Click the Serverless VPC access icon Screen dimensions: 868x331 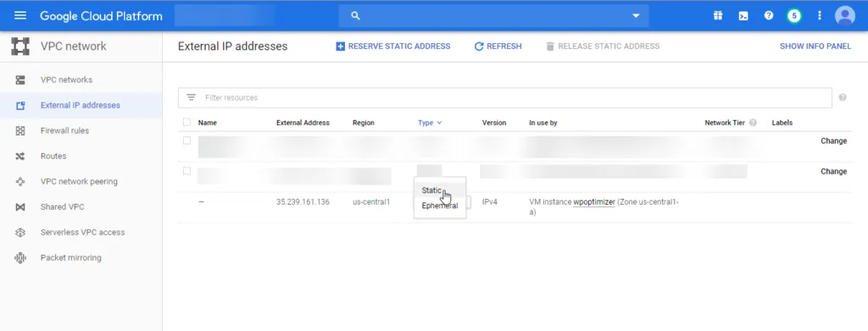click(x=20, y=233)
